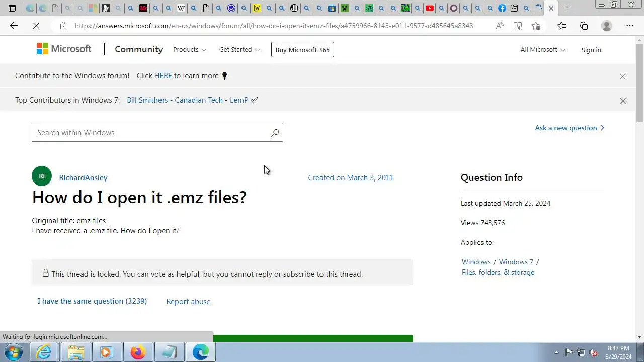Screen dimensions: 644x362
Task: Open the Edge tab actions menu icon
Action: tap(12, 8)
